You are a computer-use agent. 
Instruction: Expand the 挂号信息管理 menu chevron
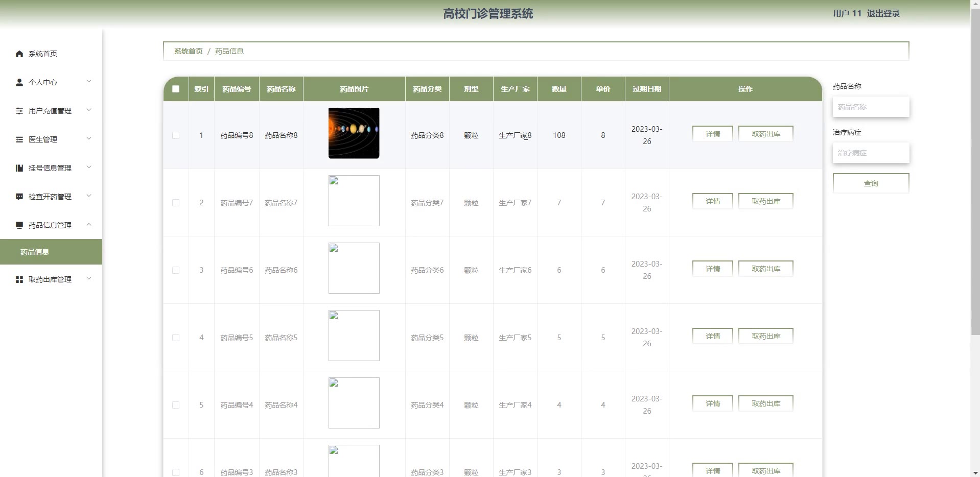(x=89, y=167)
